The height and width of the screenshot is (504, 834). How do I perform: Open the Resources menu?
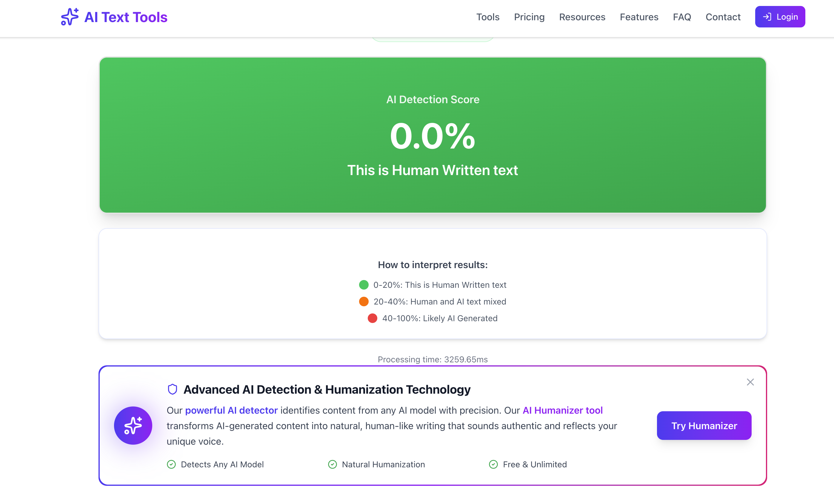point(582,17)
